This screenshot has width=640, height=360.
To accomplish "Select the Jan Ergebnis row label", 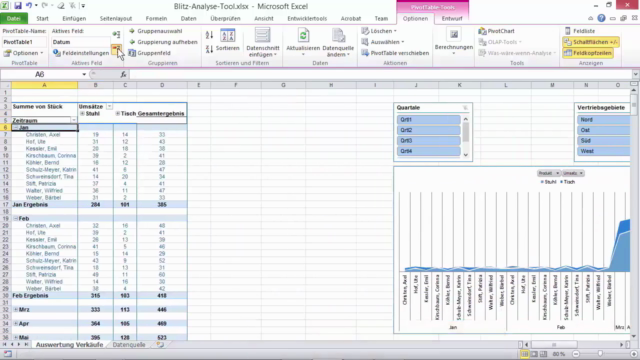I will 30,204.
